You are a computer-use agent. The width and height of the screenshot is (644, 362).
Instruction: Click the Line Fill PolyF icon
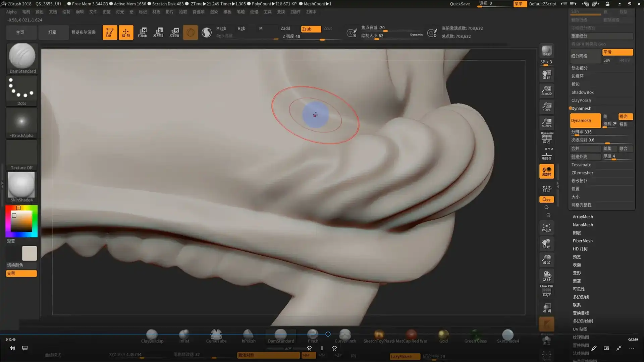click(x=546, y=291)
